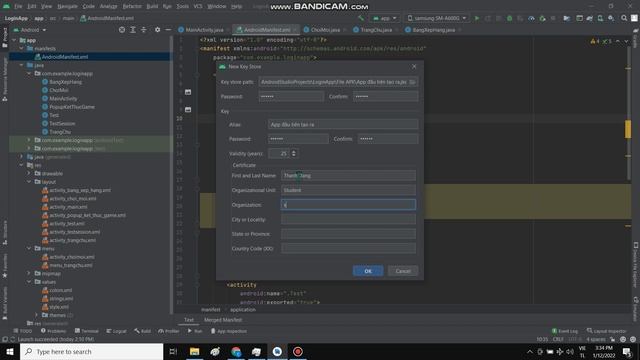
Task: Click the Windows Start button
Action: [10, 351]
